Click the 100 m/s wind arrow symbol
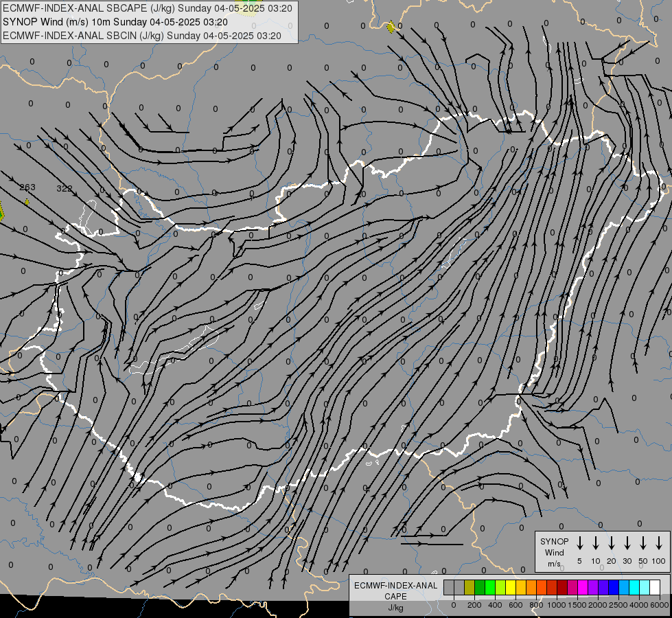Screen dimensions: 672x618 click(659, 543)
